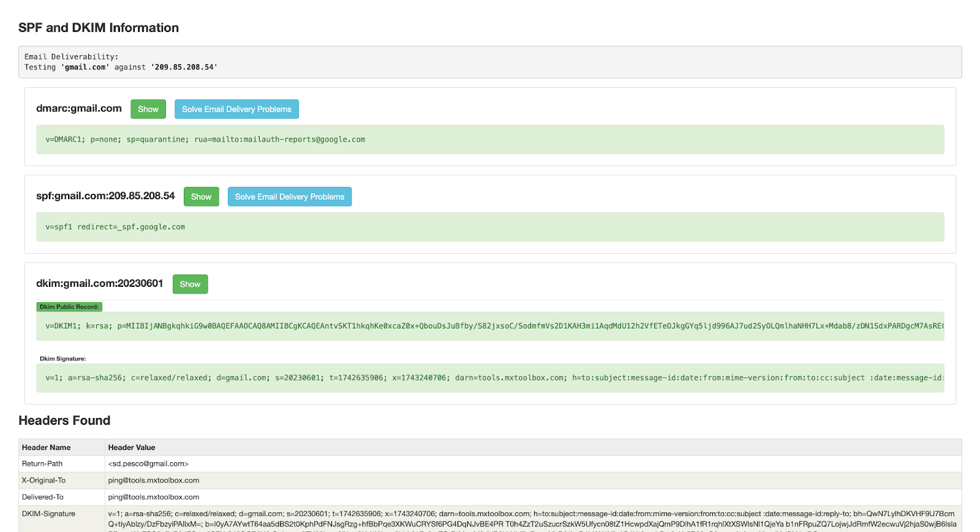This screenshot has height=532, width=980.
Task: Select the X-Original-To header name cell
Action: [x=43, y=481]
